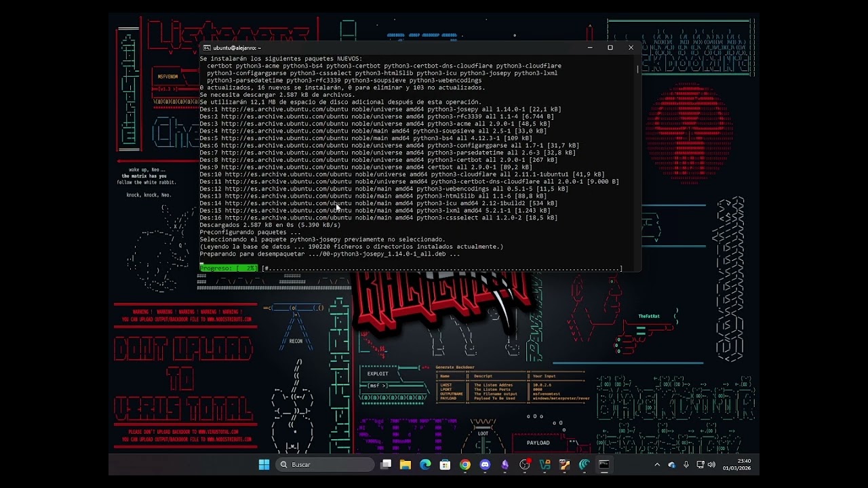
Task: Click the 'Se instalarán los siguientes paquetes NUEVOS' line
Action: coord(281,58)
